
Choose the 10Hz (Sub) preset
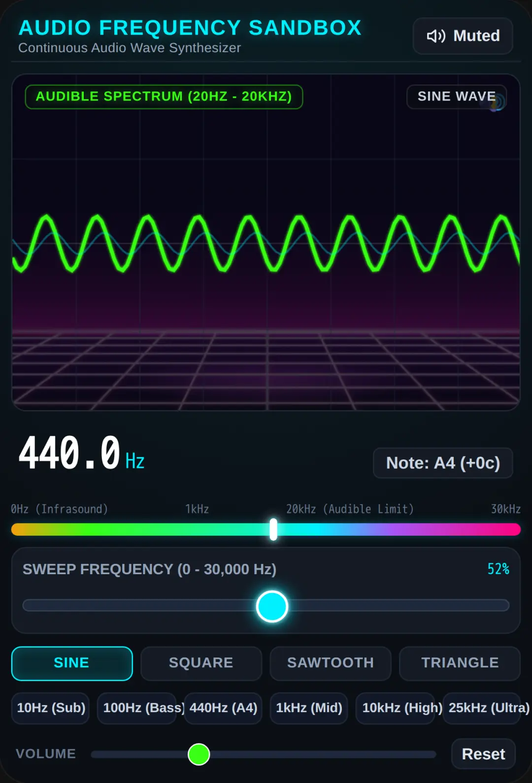point(51,708)
